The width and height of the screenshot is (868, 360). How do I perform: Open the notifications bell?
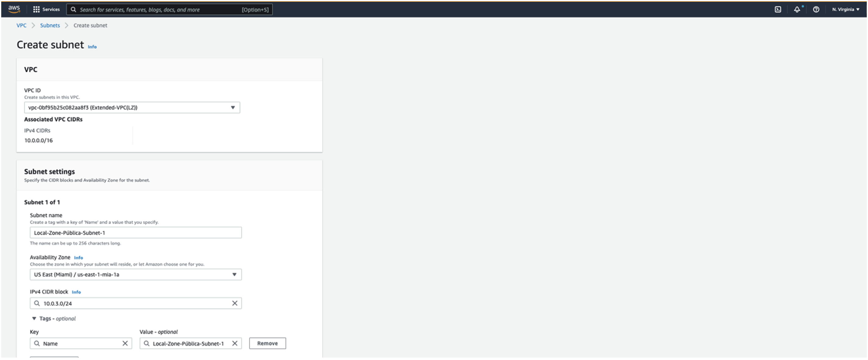pyautogui.click(x=797, y=9)
